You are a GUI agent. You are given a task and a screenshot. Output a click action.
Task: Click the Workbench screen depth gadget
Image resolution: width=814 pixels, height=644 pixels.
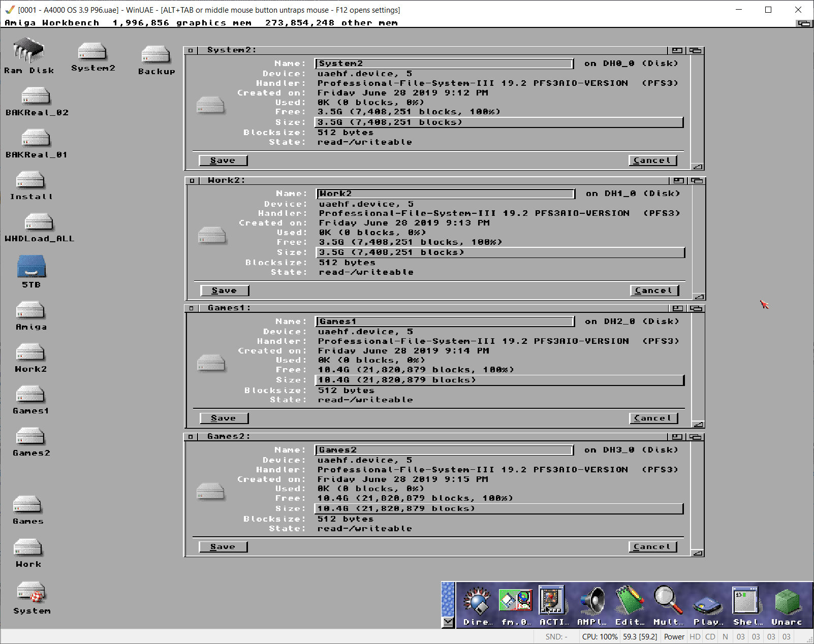point(804,23)
